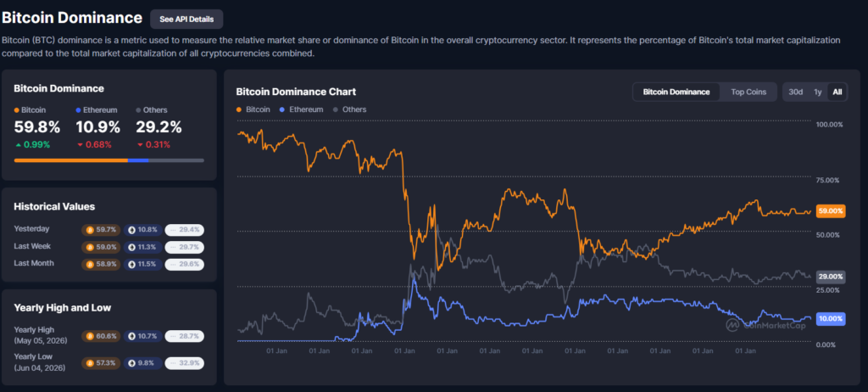Click the 59.8% Bitcoin dominance value

[x=37, y=127]
